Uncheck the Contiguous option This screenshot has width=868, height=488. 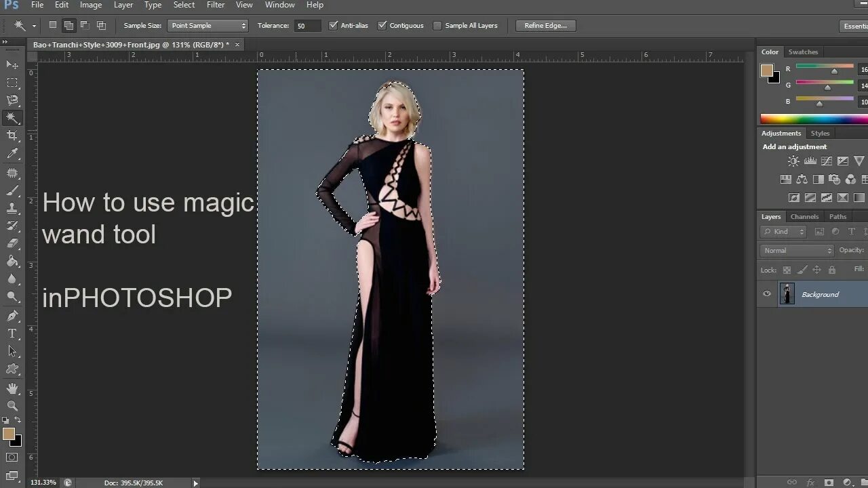(x=383, y=25)
